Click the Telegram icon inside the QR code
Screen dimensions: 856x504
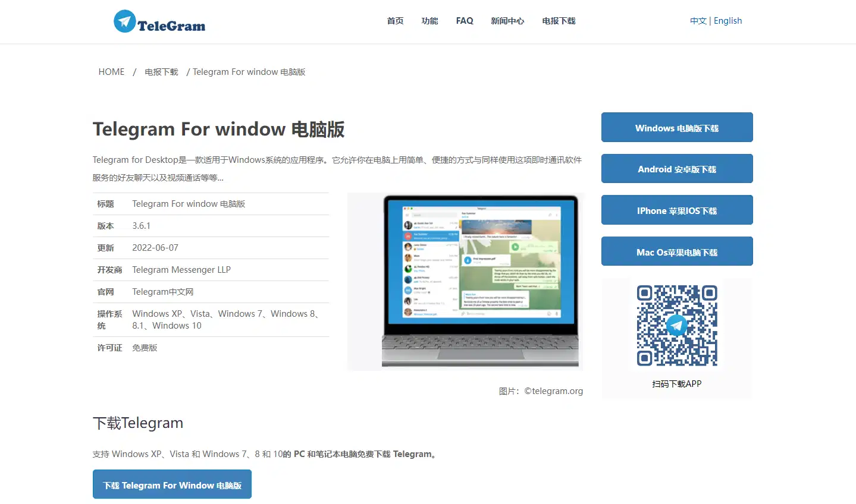677,325
